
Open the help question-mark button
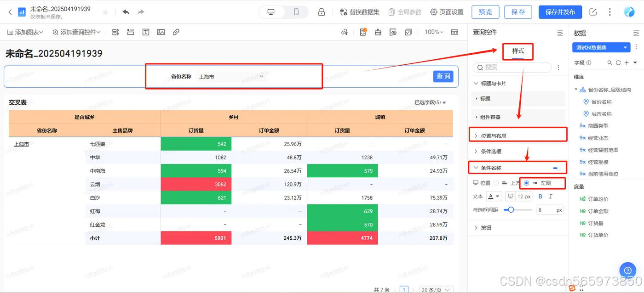tap(627, 270)
